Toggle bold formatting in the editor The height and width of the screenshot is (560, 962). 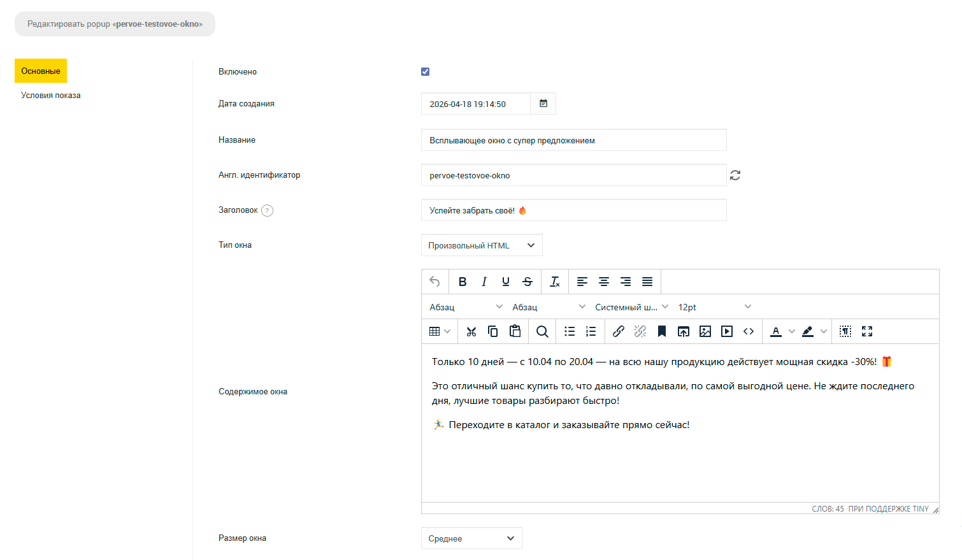click(463, 282)
